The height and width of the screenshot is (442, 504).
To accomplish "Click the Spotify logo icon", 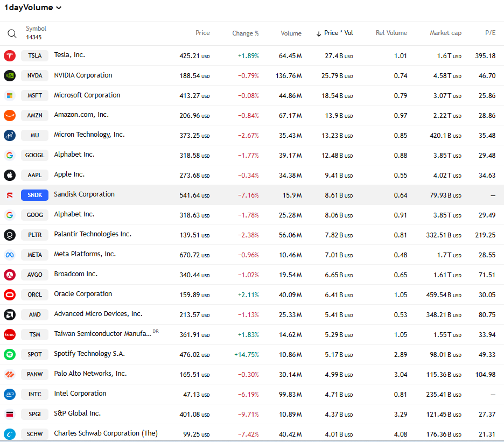I will pyautogui.click(x=10, y=355).
